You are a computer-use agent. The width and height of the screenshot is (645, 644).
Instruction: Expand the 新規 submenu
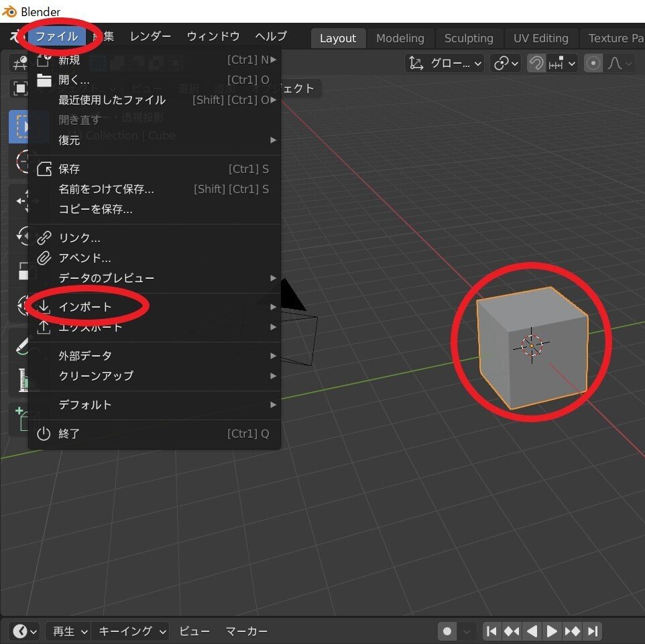coord(155,60)
